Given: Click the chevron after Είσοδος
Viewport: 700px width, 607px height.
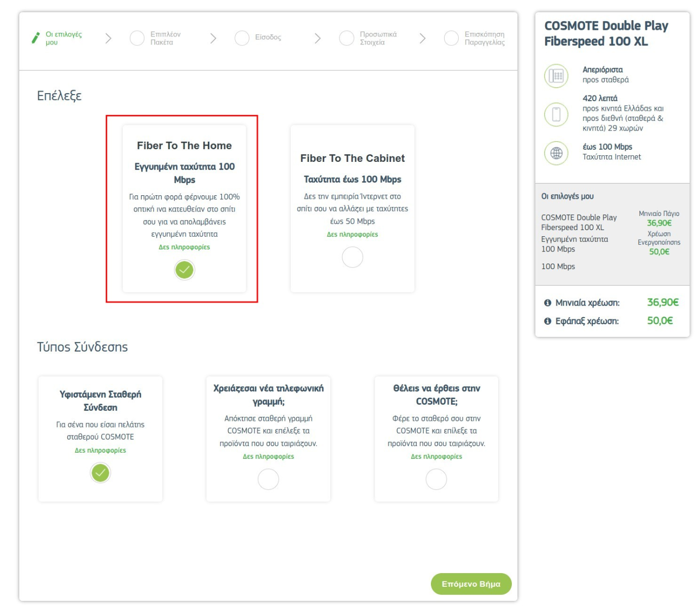Looking at the screenshot, I should (x=318, y=38).
